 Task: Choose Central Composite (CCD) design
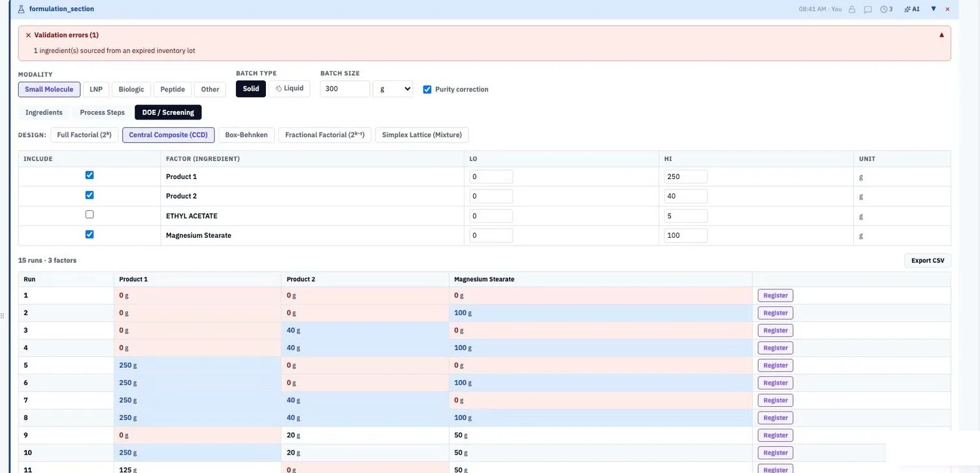coord(169,135)
